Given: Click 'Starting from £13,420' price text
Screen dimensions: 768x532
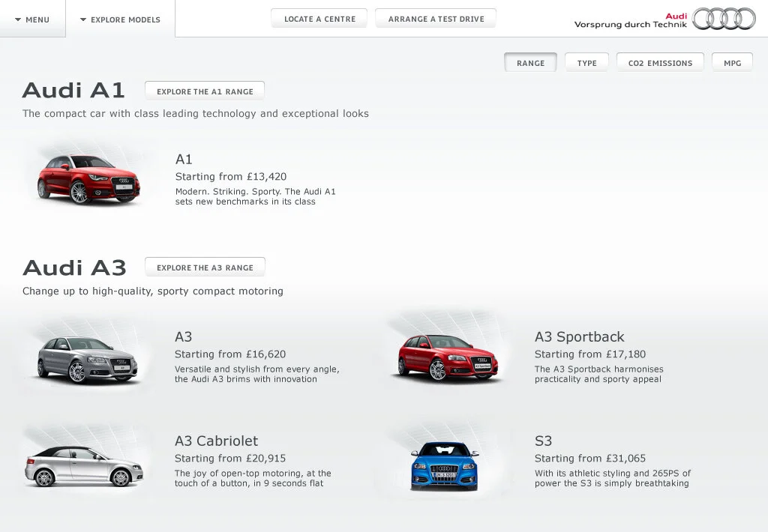Looking at the screenshot, I should (x=231, y=177).
